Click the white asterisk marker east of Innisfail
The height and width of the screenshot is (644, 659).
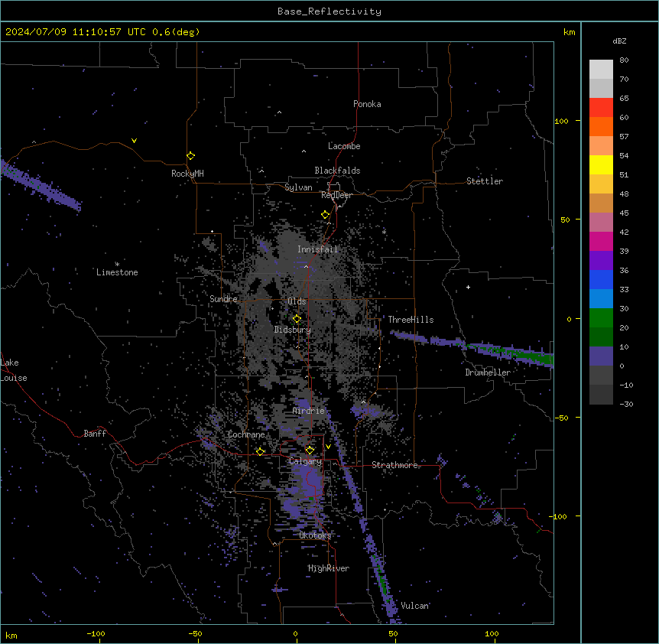tap(384, 232)
